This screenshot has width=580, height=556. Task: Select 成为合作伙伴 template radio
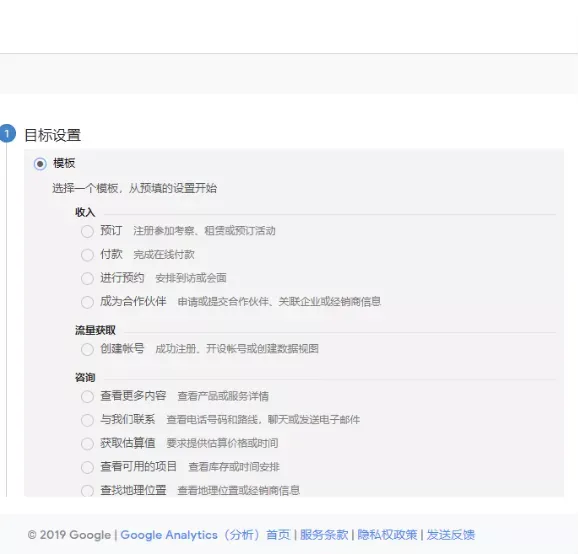pos(87,303)
